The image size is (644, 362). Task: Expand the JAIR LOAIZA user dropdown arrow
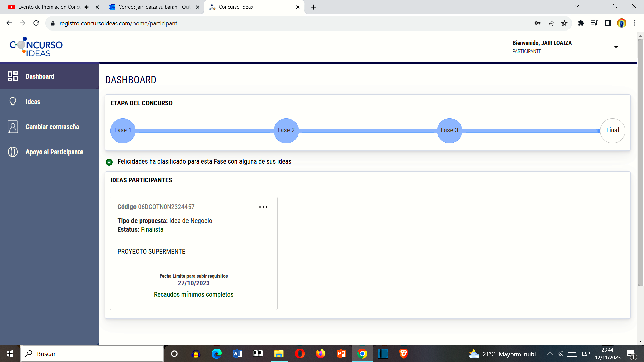616,47
